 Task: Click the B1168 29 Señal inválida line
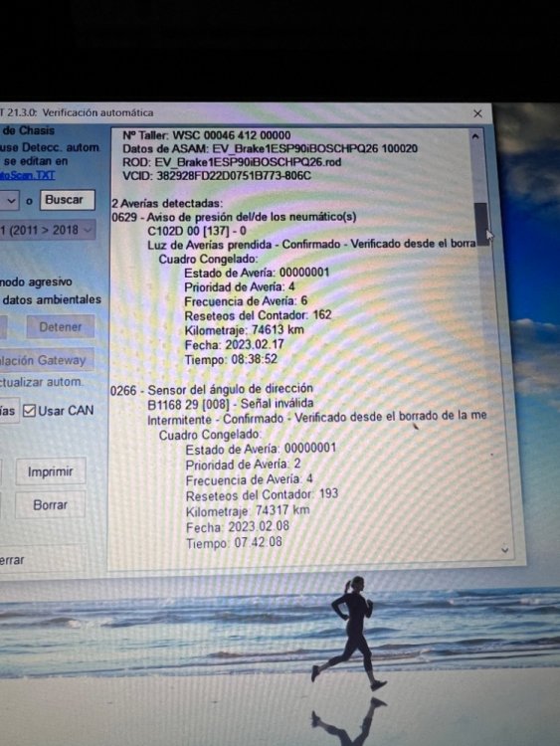pyautogui.click(x=231, y=404)
